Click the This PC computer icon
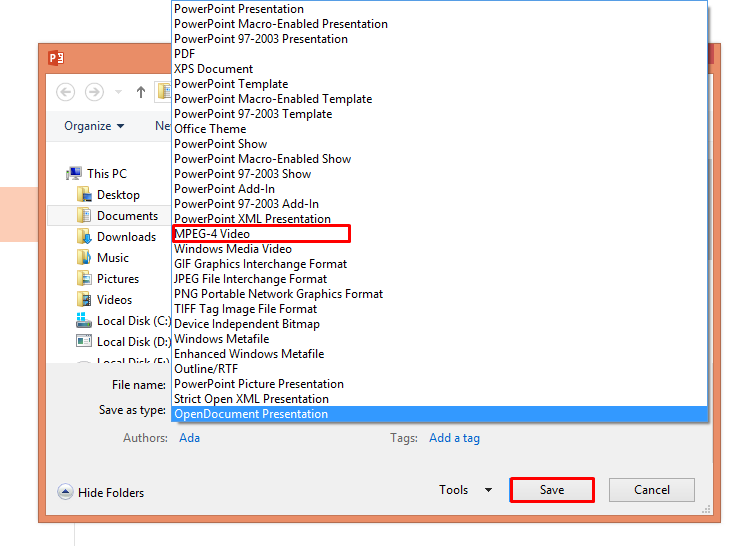Screen dimensions: 740x546 pos(74,173)
